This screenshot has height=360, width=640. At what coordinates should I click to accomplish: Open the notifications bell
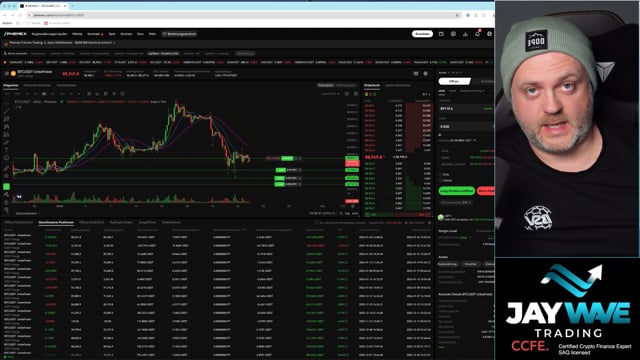[477, 34]
